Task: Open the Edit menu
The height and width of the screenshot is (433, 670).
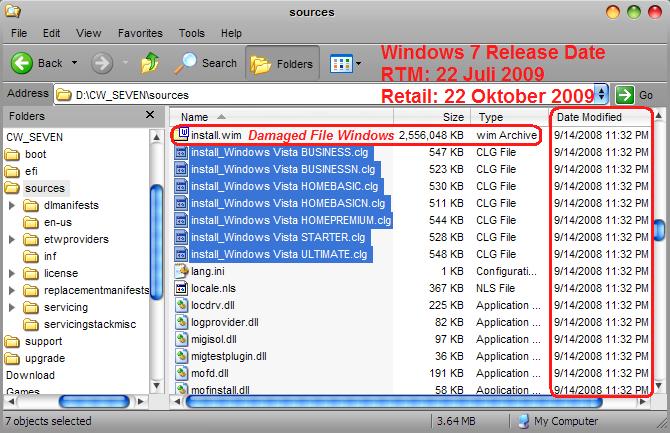Action: (51, 33)
